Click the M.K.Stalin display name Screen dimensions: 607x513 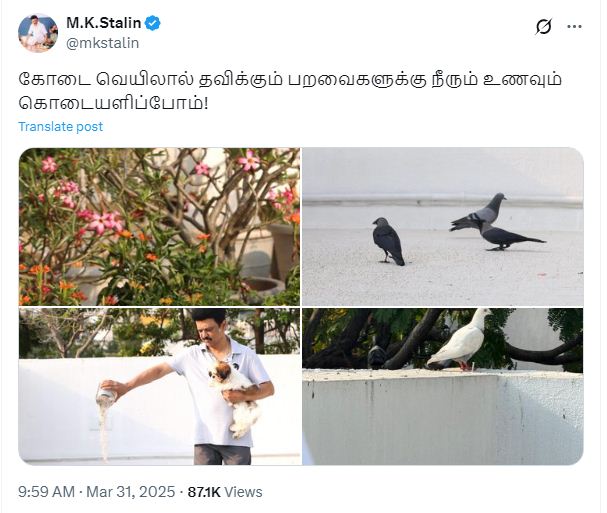click(x=103, y=23)
